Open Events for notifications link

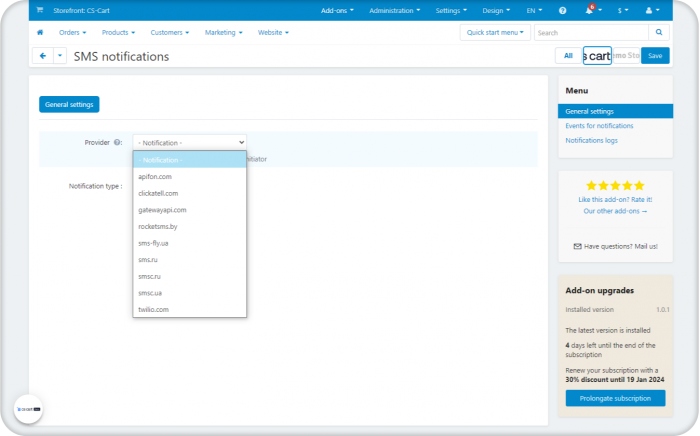(x=599, y=126)
